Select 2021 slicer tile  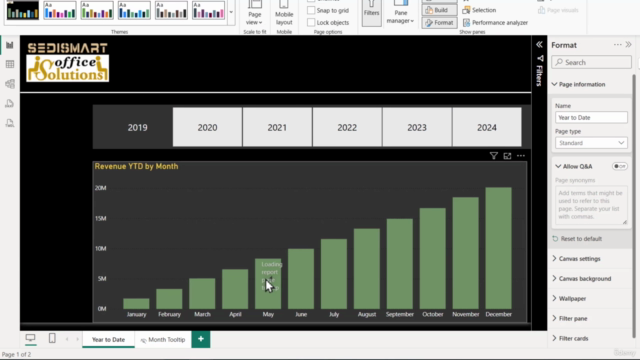[277, 127]
